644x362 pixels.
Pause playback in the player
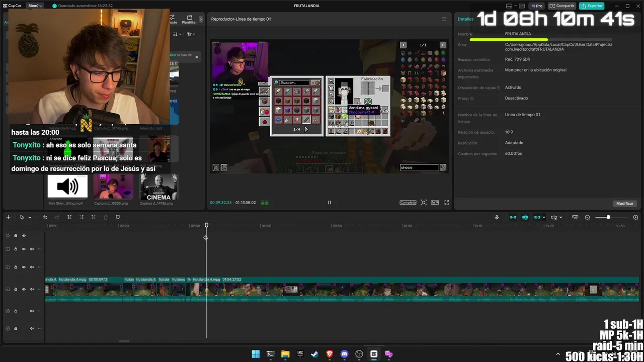tap(330, 203)
